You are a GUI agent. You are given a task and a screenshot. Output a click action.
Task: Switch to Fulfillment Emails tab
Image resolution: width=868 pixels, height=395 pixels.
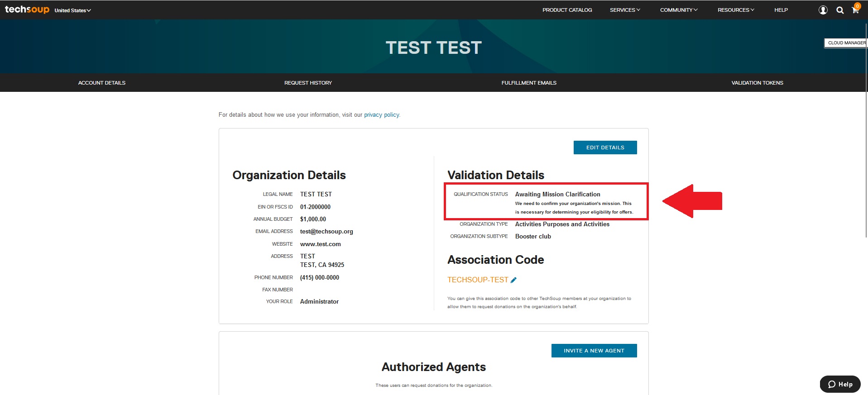coord(529,83)
